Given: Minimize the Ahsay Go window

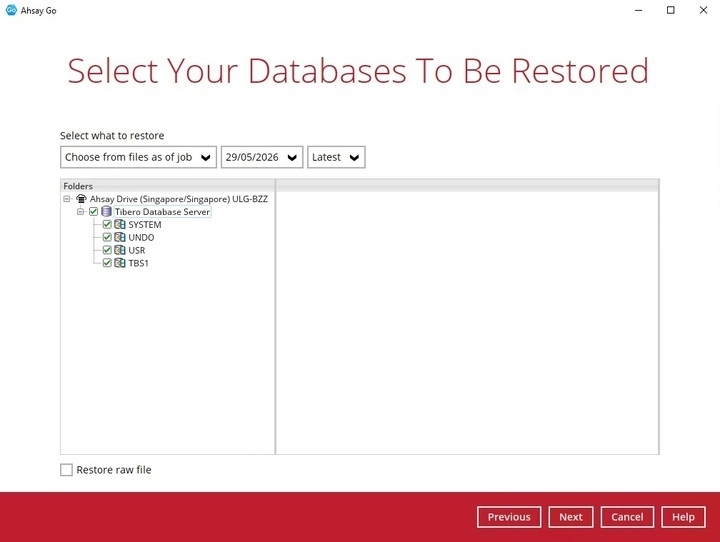Looking at the screenshot, I should pos(638,10).
